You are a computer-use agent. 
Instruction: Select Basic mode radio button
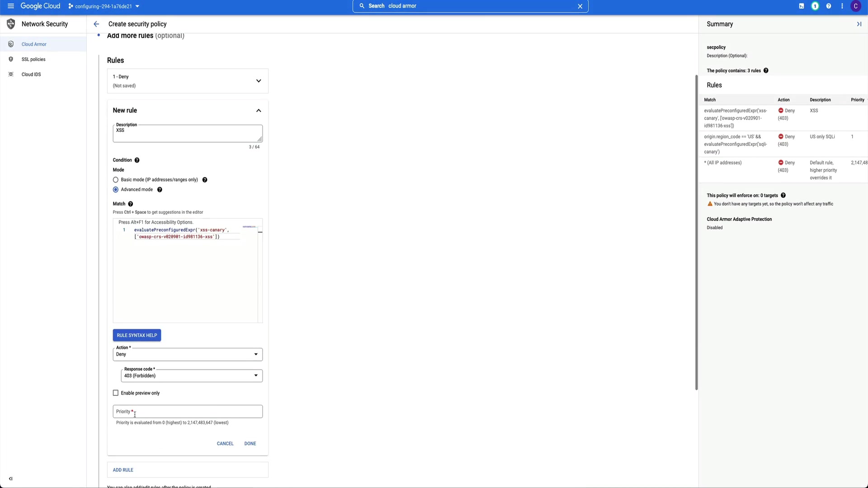[116, 180]
